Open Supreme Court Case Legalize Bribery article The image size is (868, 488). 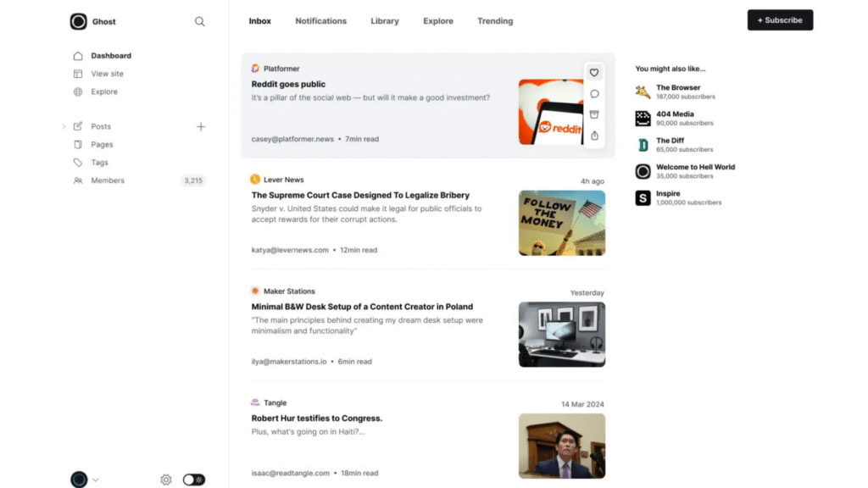pos(360,196)
